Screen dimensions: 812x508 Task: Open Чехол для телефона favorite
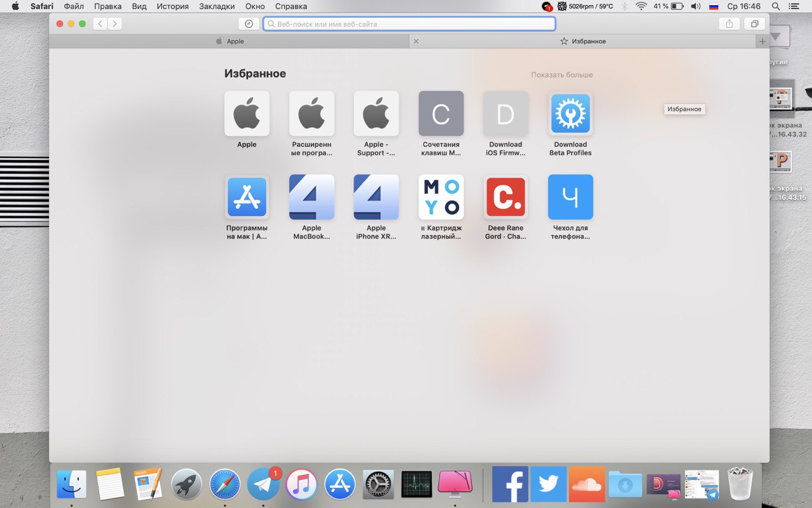pos(570,197)
